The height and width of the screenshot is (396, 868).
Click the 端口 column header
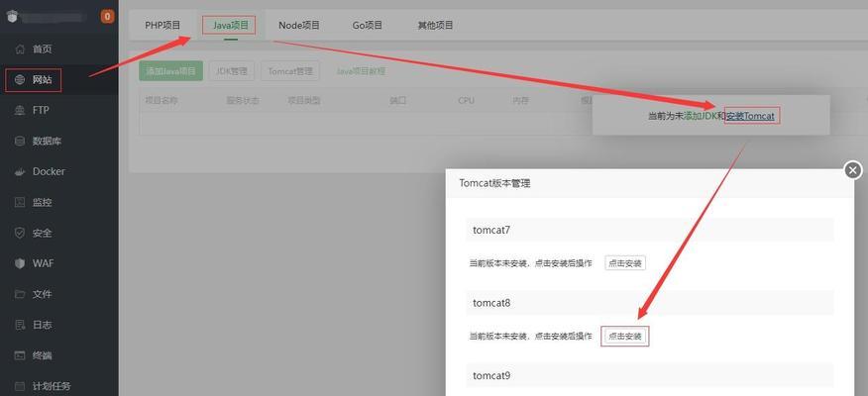[x=397, y=101]
